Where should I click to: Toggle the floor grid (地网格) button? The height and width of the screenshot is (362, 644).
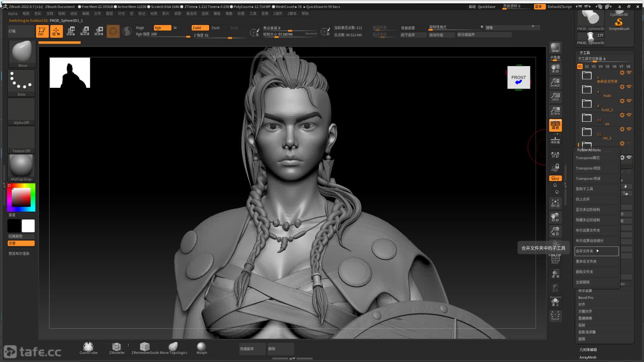555,140
